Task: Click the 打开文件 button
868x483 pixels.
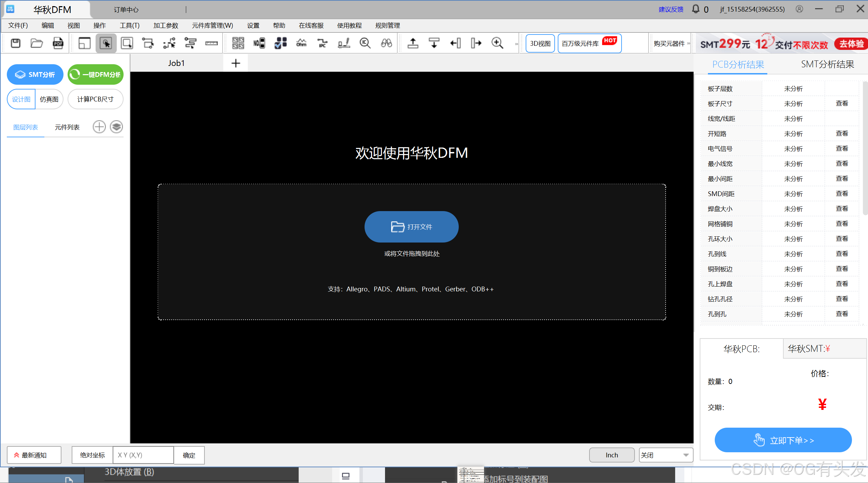Action: click(x=411, y=227)
